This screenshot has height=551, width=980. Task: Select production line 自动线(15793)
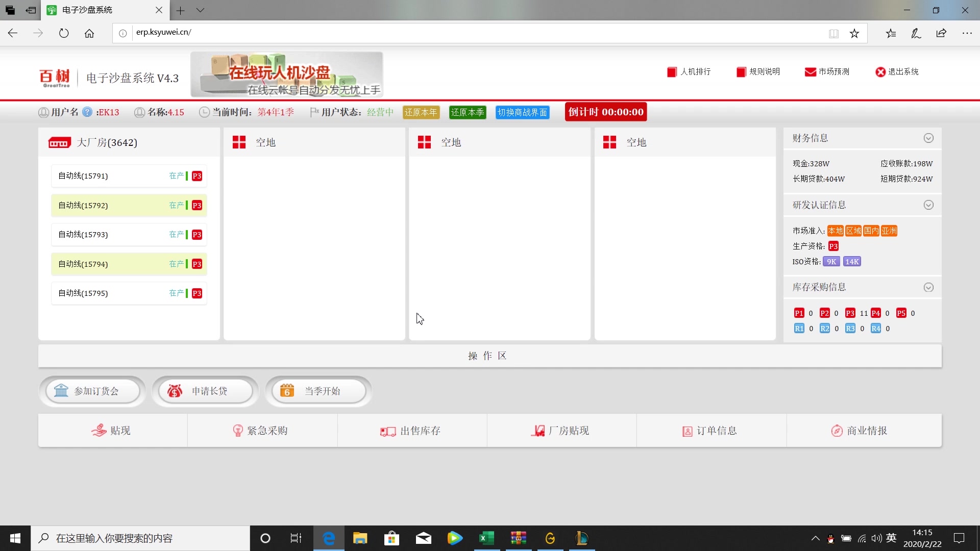click(129, 235)
